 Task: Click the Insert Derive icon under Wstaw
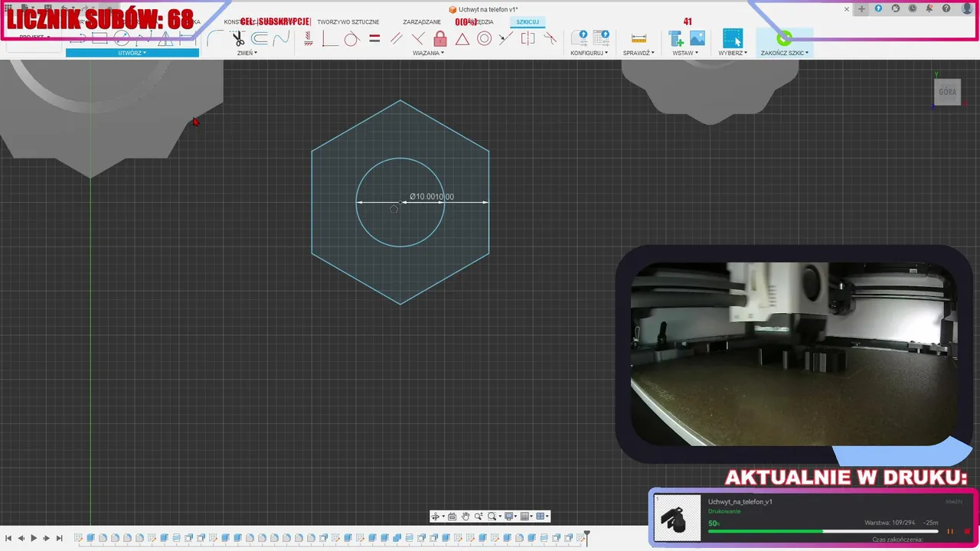click(676, 38)
